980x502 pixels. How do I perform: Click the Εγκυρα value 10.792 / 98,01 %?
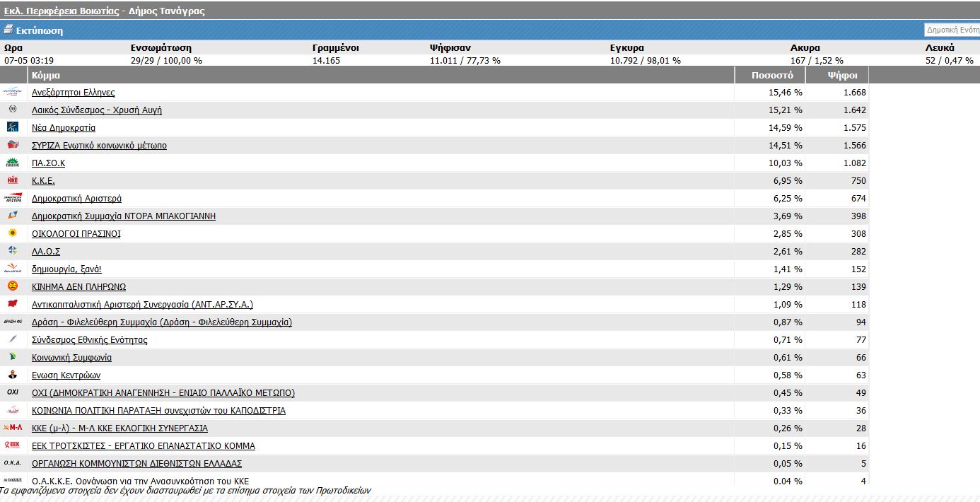[x=646, y=61]
